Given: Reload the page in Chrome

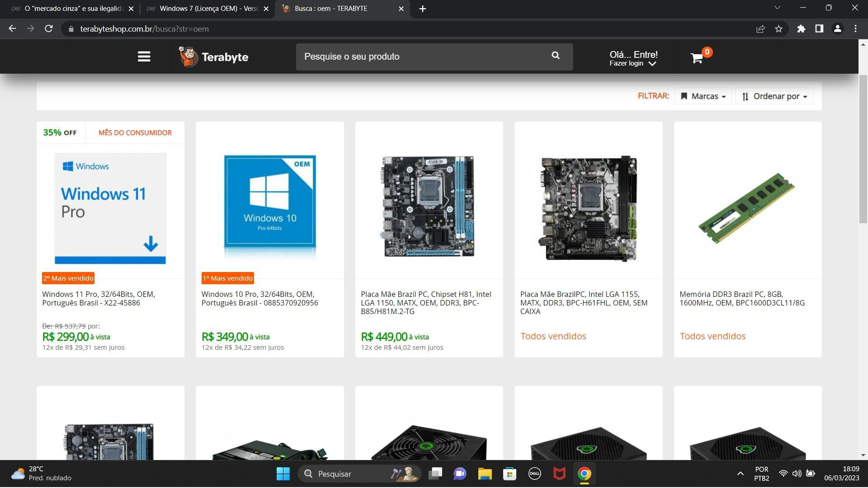Looking at the screenshot, I should click(48, 28).
